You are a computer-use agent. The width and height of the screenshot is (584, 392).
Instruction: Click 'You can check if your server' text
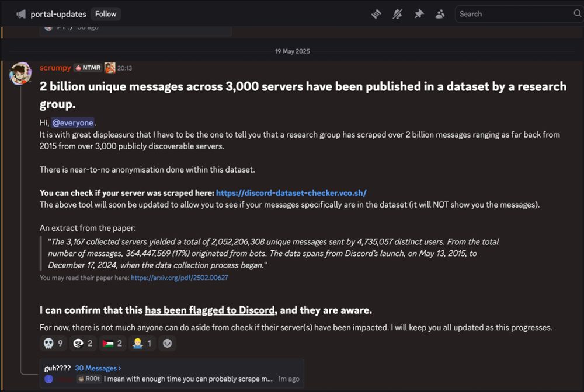click(127, 193)
